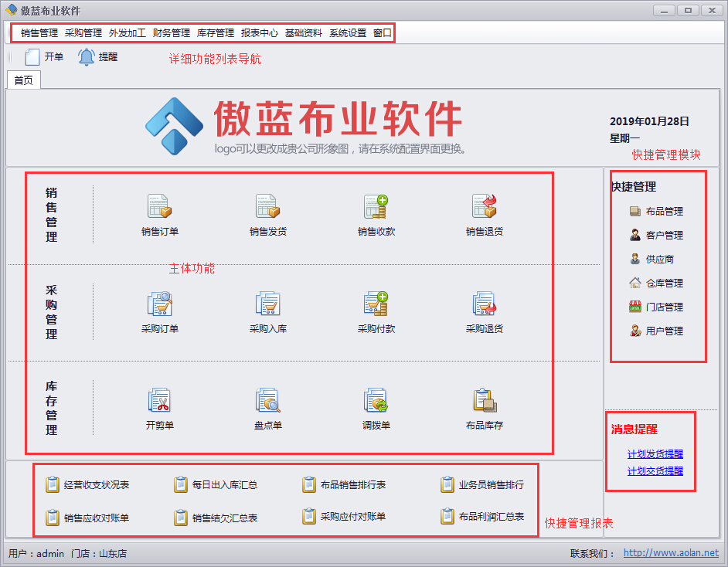The height and width of the screenshot is (567, 728).
Task: Open the 销售结欠汇总表 report
Action: click(216, 518)
